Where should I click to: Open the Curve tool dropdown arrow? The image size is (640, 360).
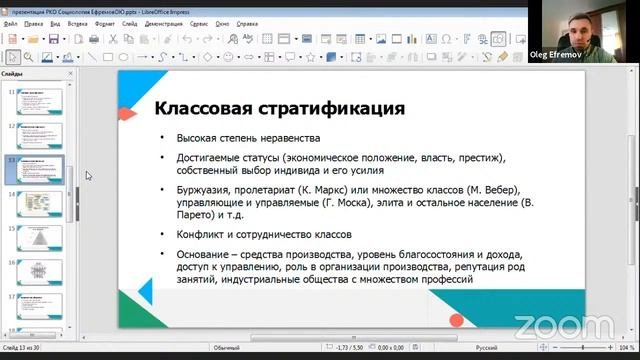173,57
